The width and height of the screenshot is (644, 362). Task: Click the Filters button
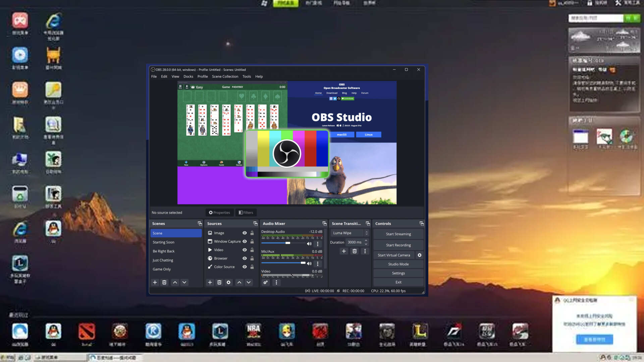pyautogui.click(x=246, y=213)
